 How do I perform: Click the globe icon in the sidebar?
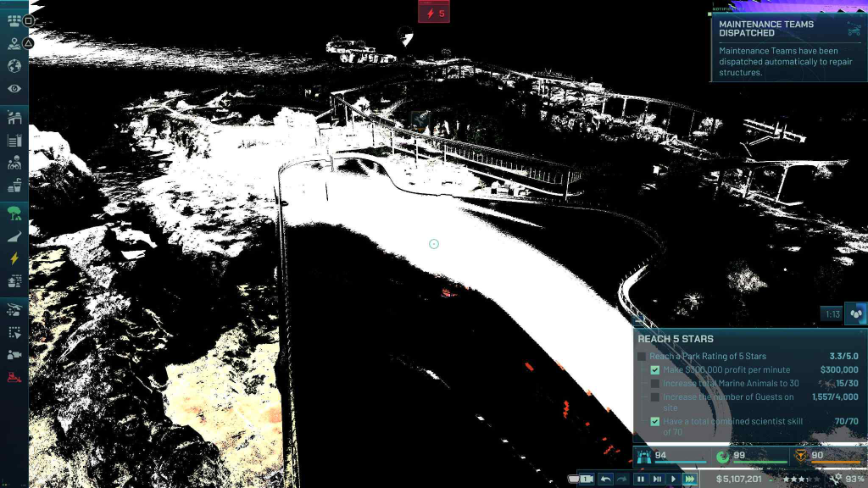point(14,66)
